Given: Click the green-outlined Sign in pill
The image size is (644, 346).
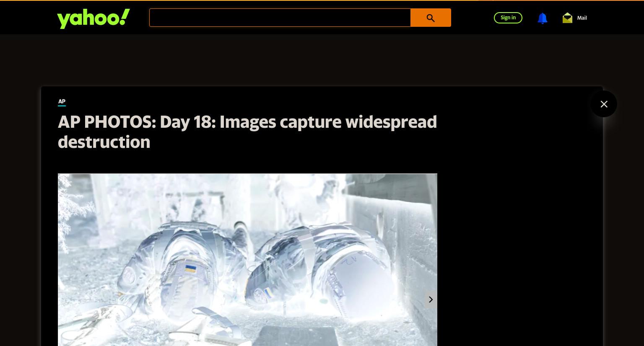Looking at the screenshot, I should coord(508,18).
